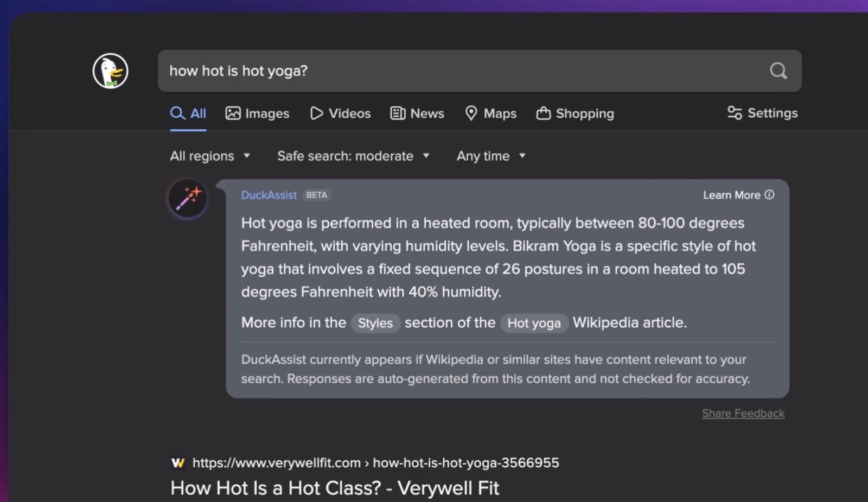Click the DuckAssist label link
Viewport: 868px width, 502px height.
pyautogui.click(x=269, y=195)
